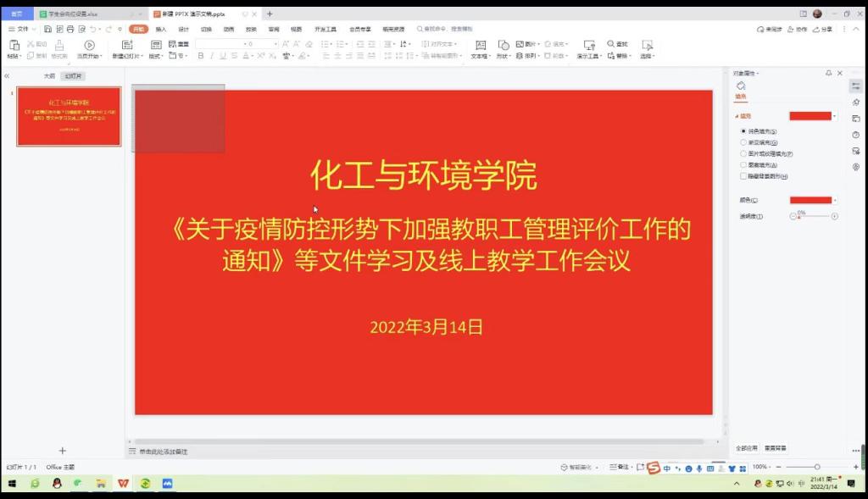Click the Format Painter (格式刷) icon
The height and width of the screenshot is (499, 868).
click(x=59, y=46)
